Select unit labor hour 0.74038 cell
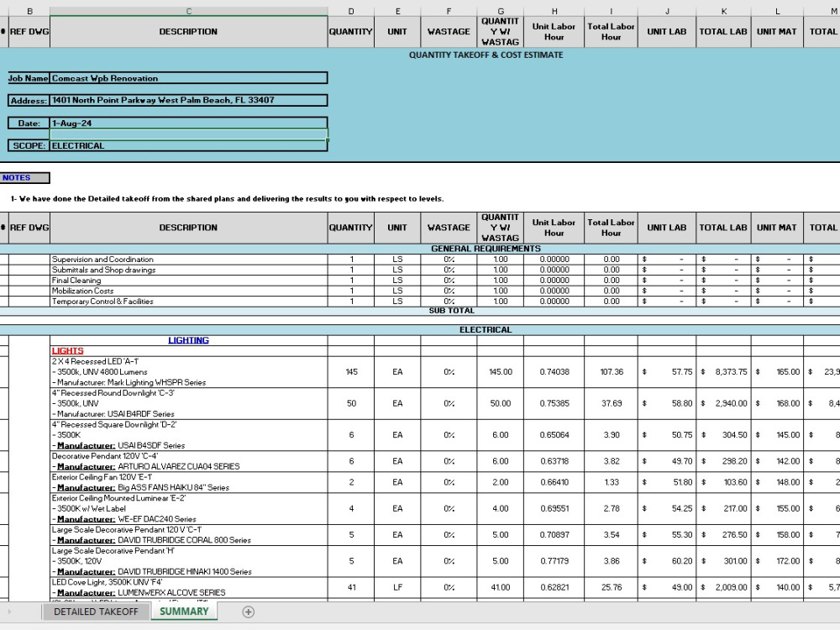 click(554, 372)
